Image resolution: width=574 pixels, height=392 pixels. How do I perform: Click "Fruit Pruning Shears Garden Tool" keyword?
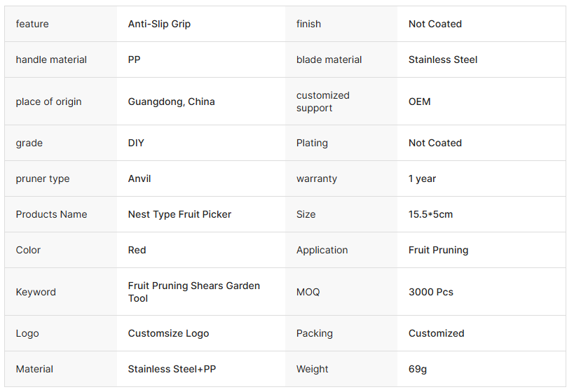point(193,292)
